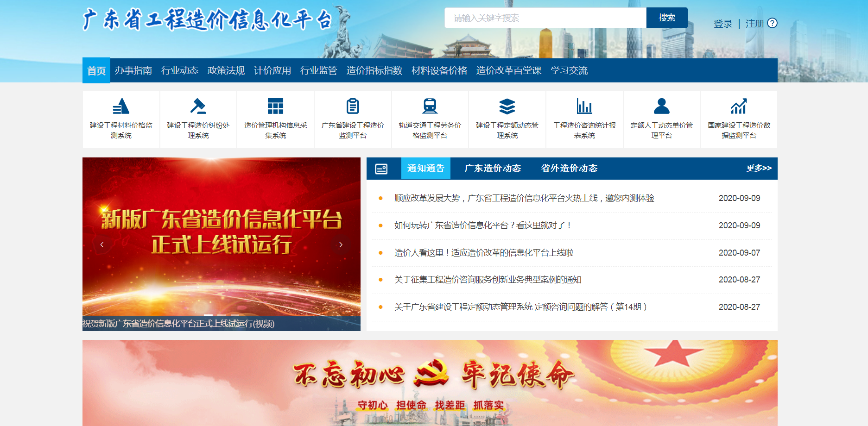This screenshot has width=868, height=426.
Task: Click the platform title logo
Action: tap(208, 19)
